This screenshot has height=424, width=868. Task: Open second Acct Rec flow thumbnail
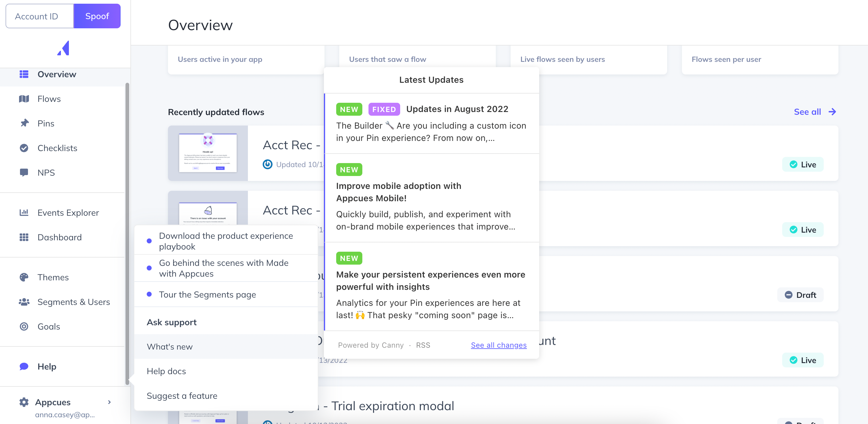coord(208,208)
